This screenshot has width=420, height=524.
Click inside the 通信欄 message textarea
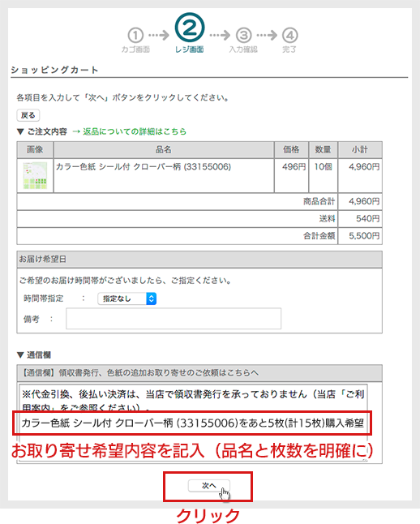click(x=193, y=423)
